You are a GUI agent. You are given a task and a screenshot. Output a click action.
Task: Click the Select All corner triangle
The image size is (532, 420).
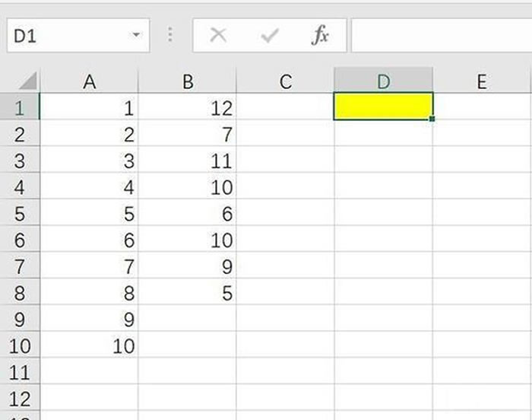click(27, 81)
